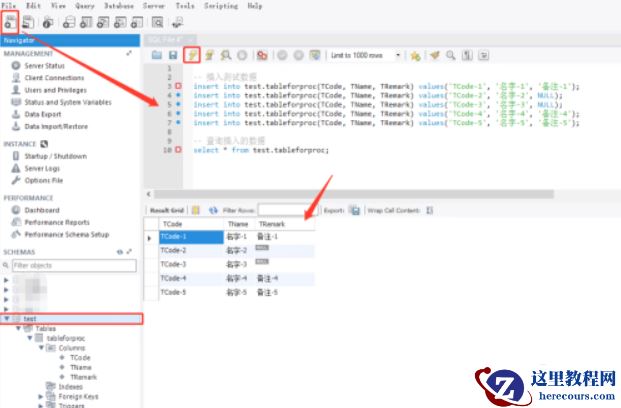Image resolution: width=621 pixels, height=408 pixels.
Task: Create a new schema
Action: click(x=69, y=23)
